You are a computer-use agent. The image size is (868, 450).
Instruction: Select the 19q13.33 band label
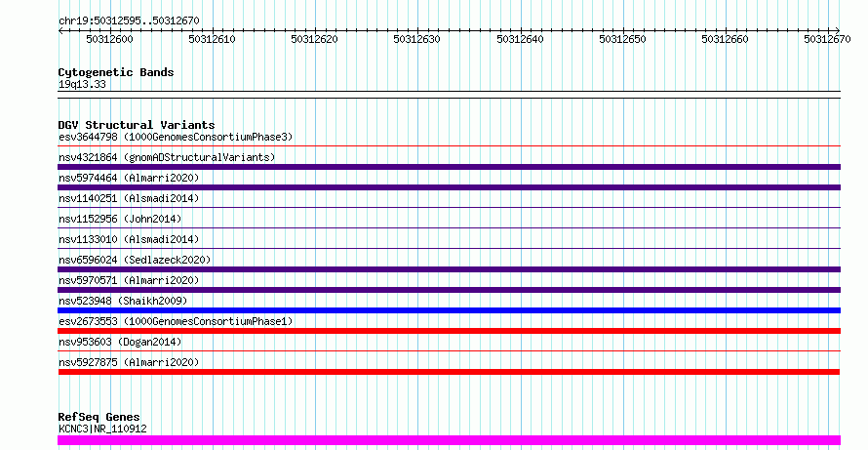point(82,85)
